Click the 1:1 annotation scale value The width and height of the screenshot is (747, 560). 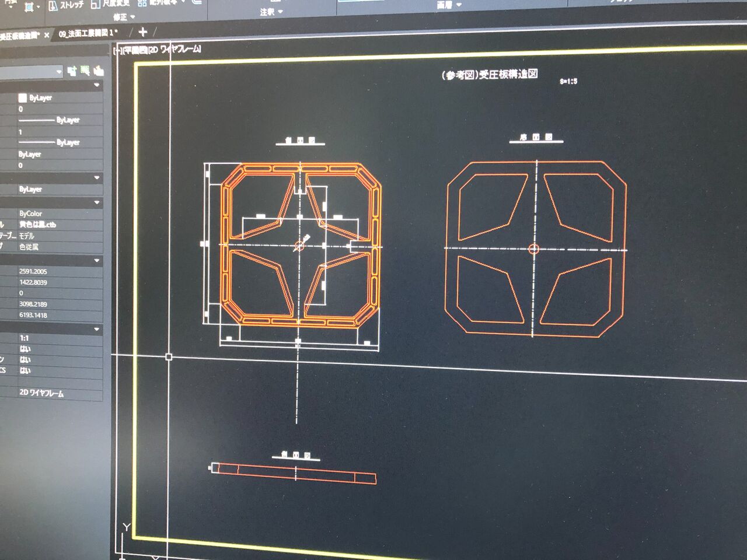tap(25, 338)
